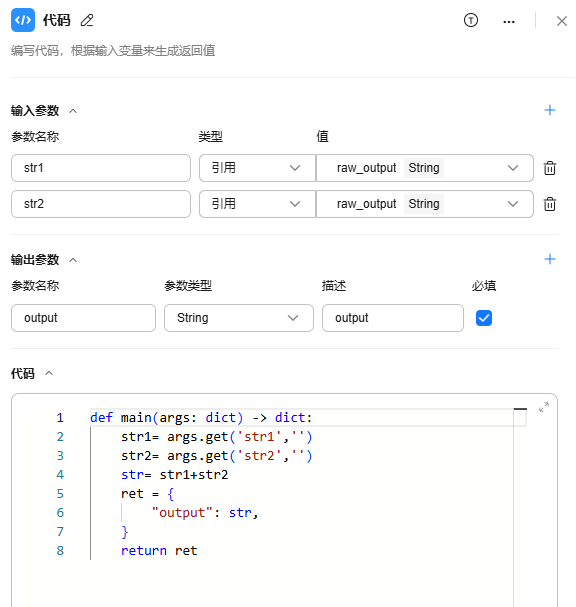576x607 pixels.
Task: Collapse the 代码 section chevron
Action: pos(49,374)
